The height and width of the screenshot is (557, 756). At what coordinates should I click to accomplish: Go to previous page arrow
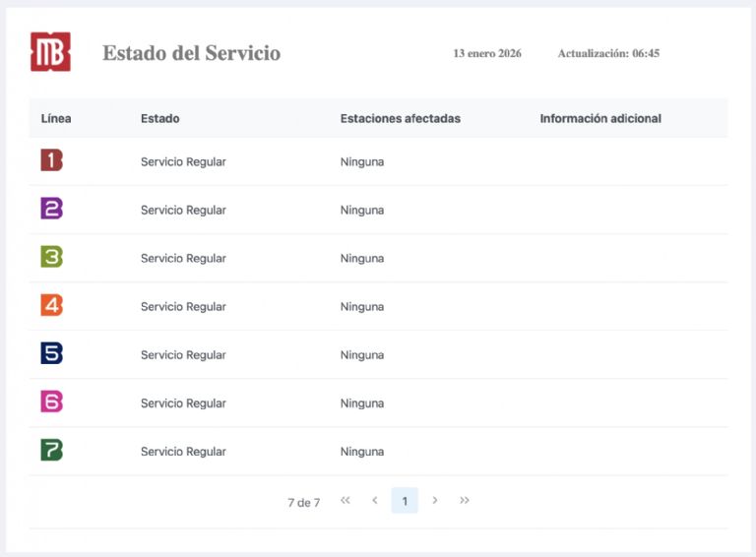point(375,500)
